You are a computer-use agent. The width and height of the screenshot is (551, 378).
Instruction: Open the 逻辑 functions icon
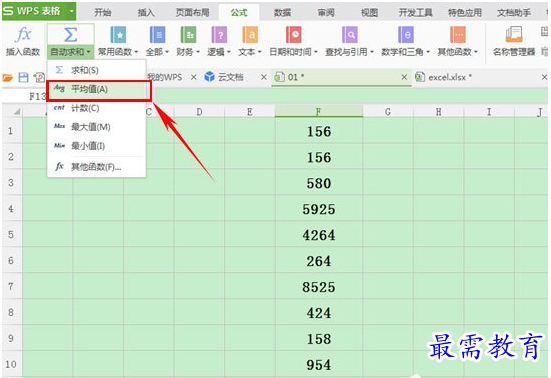coord(219,35)
